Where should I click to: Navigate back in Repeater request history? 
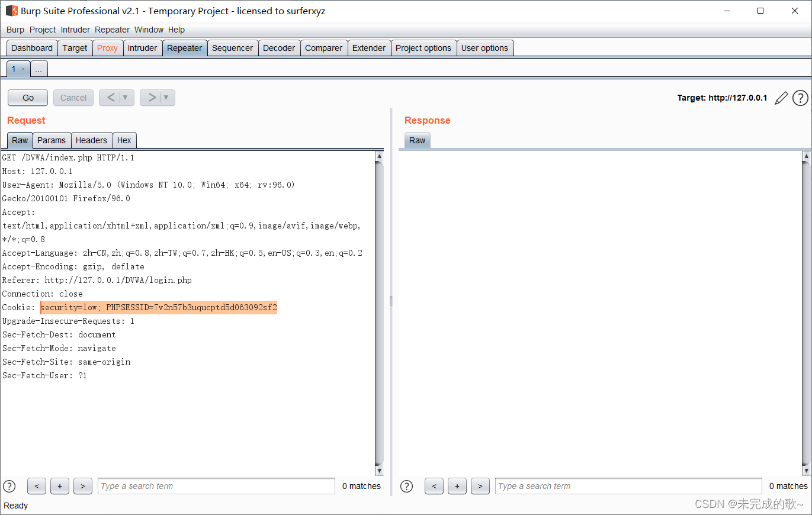111,98
